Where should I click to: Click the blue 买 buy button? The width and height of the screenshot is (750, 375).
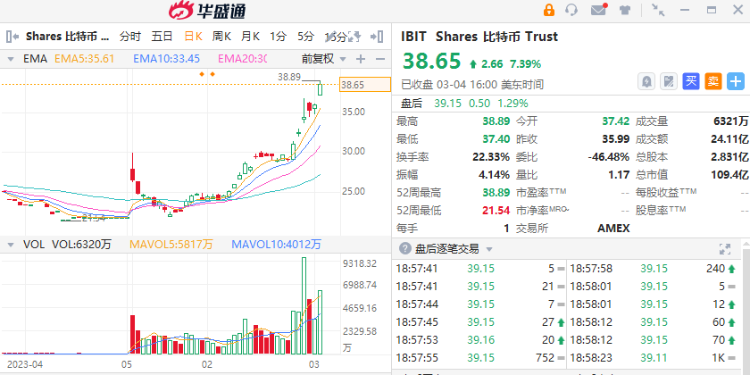tap(691, 81)
